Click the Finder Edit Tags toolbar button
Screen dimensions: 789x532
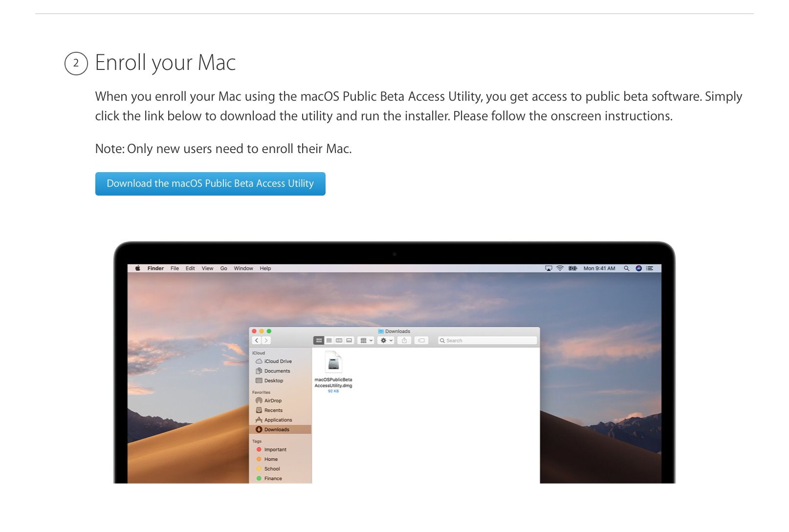(x=421, y=340)
